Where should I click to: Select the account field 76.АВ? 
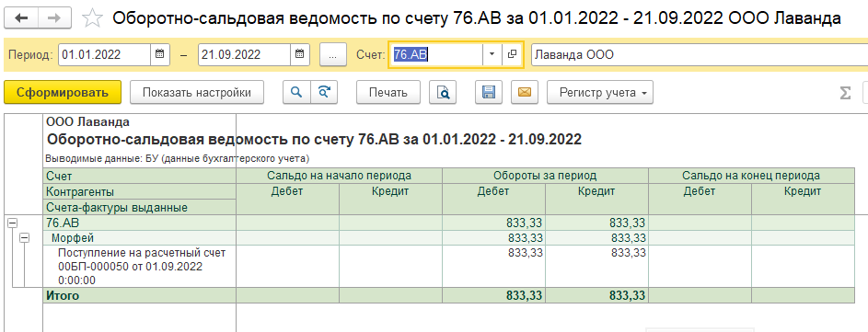pyautogui.click(x=436, y=54)
